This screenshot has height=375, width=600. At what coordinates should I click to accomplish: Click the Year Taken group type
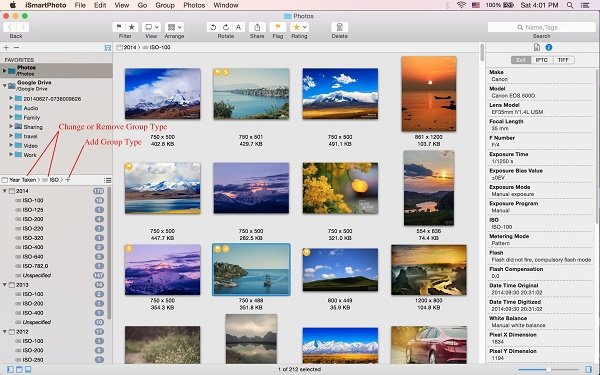click(x=22, y=179)
